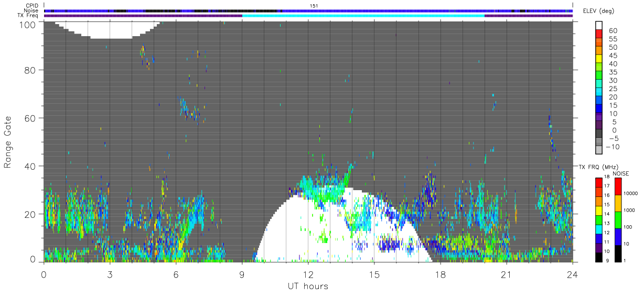Click UT hours tick label '9'
644x297 pixels.
pyautogui.click(x=242, y=274)
